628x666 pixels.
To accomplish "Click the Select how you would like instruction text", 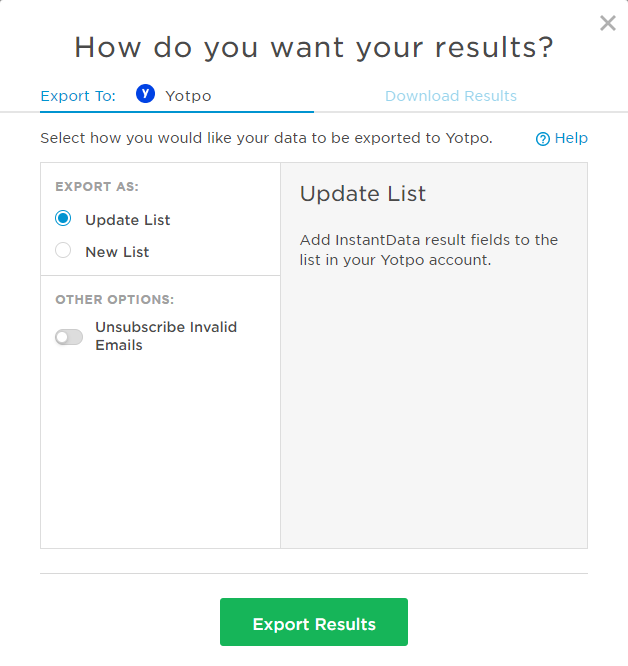I will pos(266,138).
